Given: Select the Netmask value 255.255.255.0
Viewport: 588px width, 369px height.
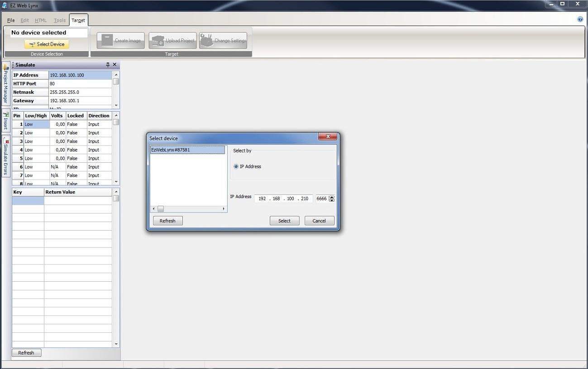Looking at the screenshot, I should (x=80, y=92).
